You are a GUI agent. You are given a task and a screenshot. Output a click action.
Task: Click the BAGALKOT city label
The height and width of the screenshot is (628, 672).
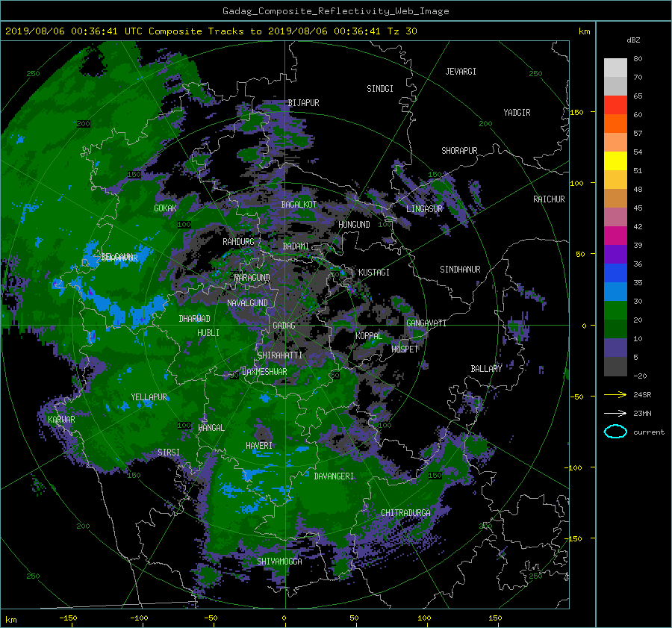[299, 205]
